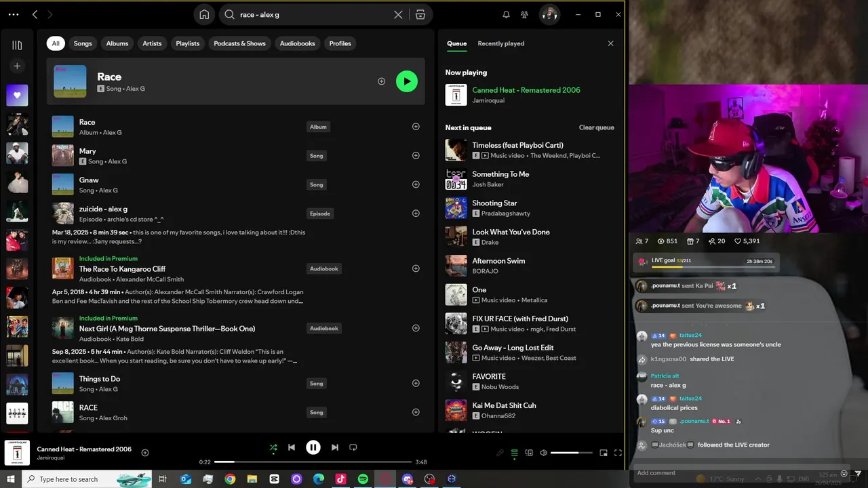Filter results by Audiobooks
The height and width of the screenshot is (488, 868).
click(x=298, y=43)
